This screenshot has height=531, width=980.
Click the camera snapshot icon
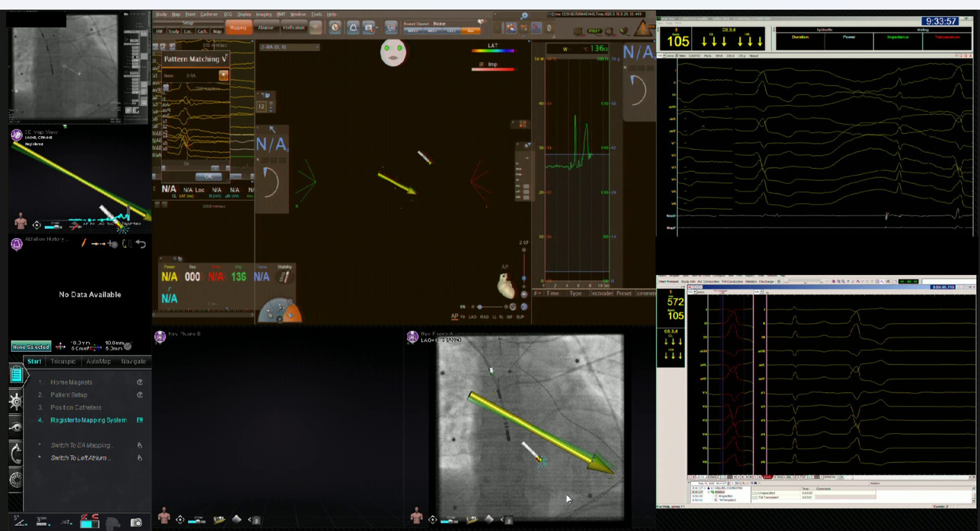point(136,522)
